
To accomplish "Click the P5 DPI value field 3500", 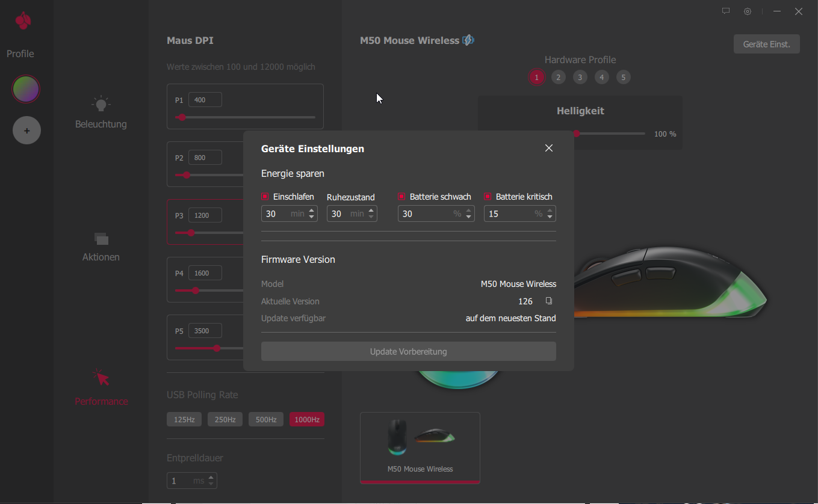I will (205, 331).
